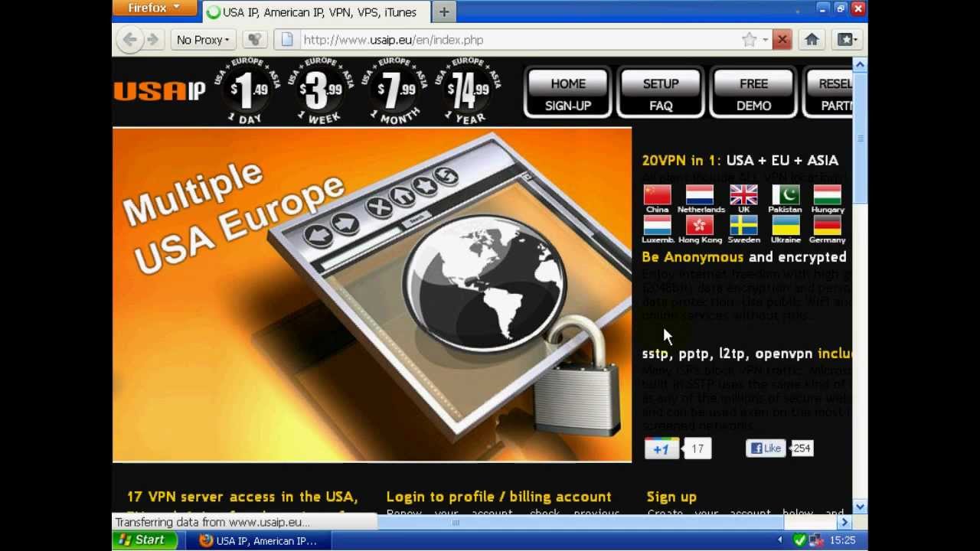Viewport: 980px width, 551px height.
Task: Open the Bookmarks menu toolbar button
Action: coord(846,40)
